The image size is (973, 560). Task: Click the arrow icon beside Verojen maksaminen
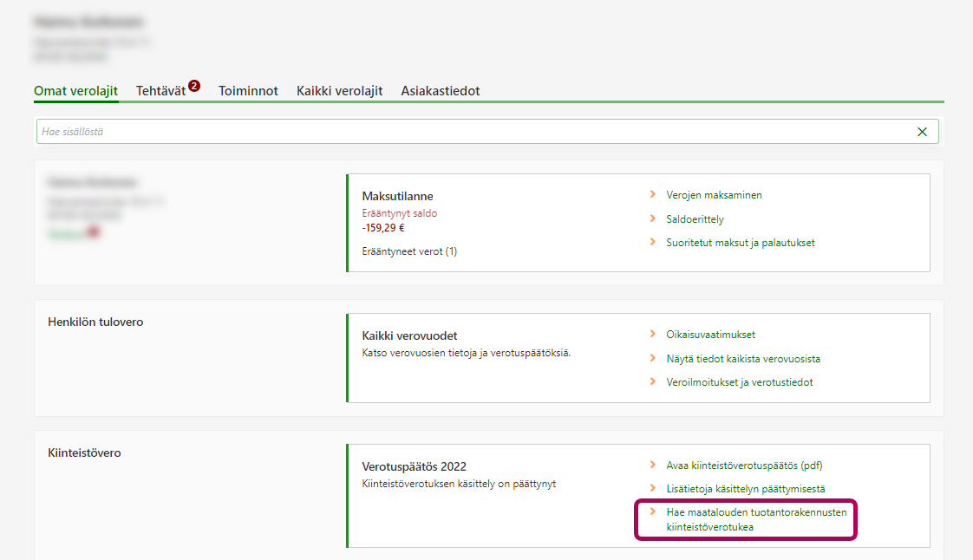coord(653,195)
